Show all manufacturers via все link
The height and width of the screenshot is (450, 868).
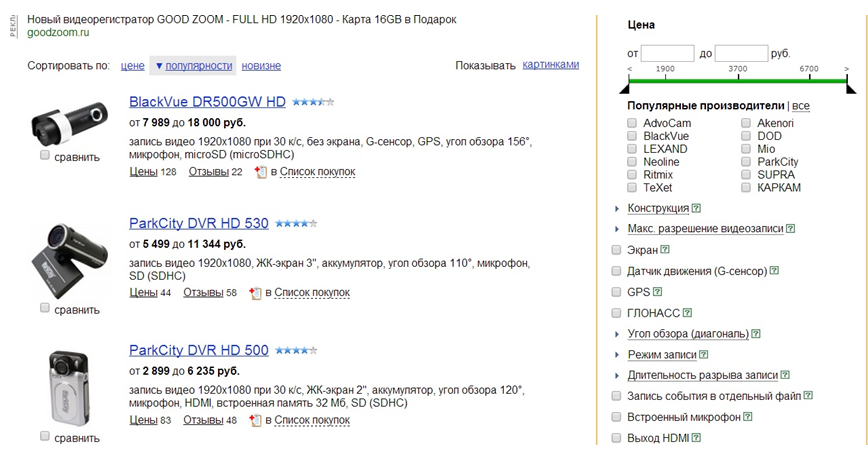(801, 105)
